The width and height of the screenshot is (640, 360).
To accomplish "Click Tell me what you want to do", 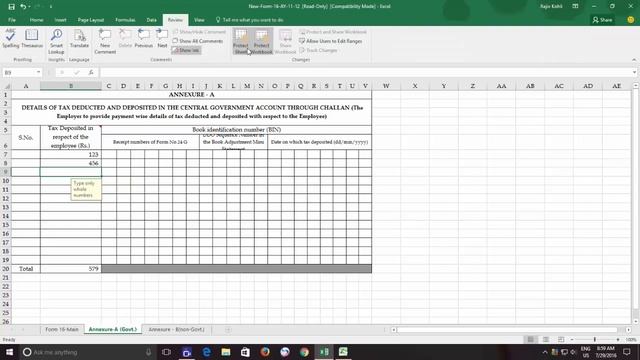I will point(249,20).
